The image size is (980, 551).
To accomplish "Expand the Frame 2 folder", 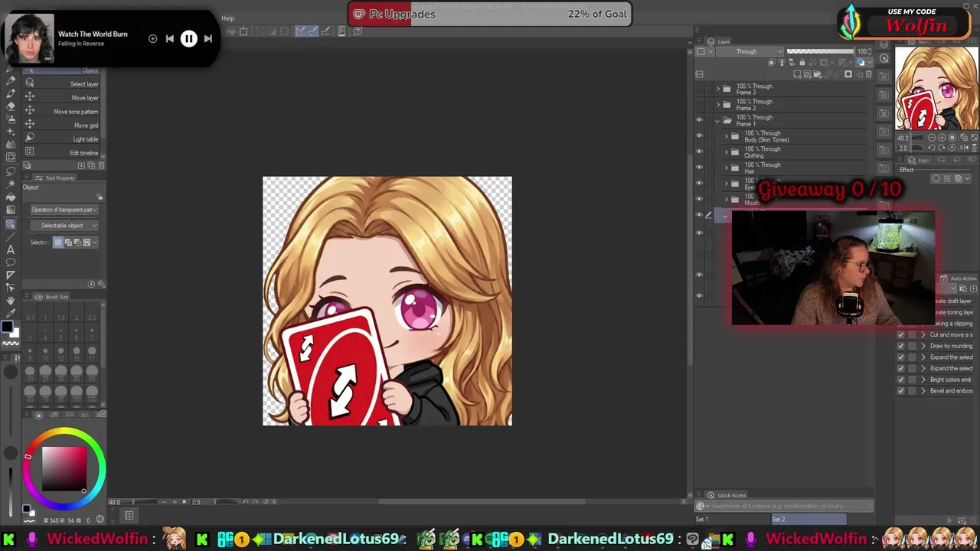I will click(718, 104).
